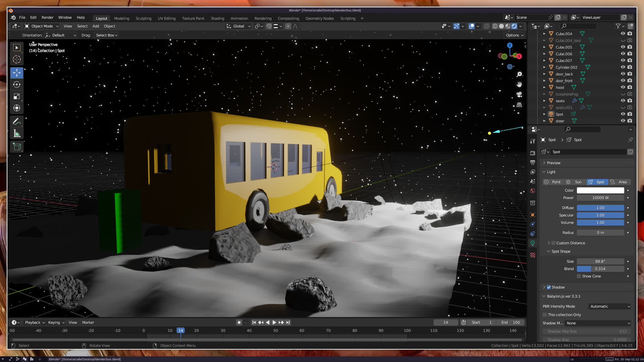Hide the hood object with eye icon
644x362 pixels.
[623, 87]
